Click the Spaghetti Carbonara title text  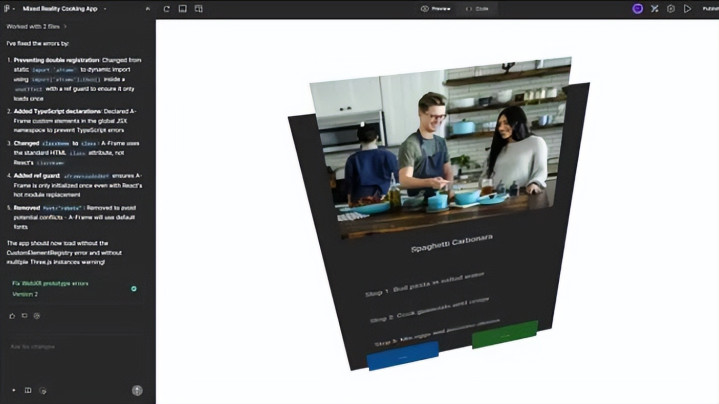pos(452,244)
